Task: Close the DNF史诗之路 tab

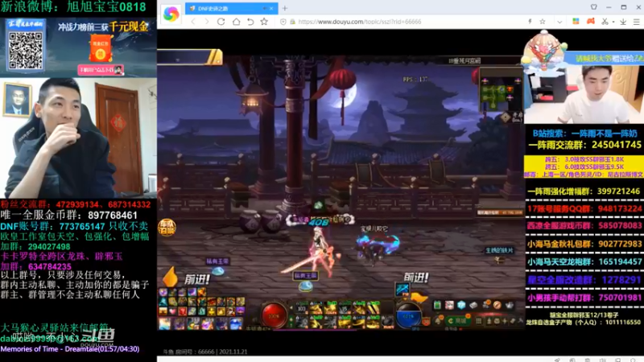Action: 271,8
